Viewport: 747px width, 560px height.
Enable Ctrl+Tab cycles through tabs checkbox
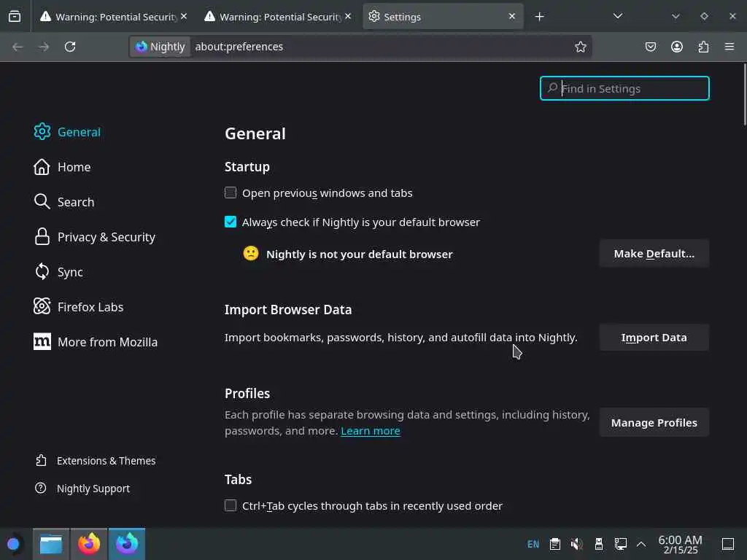231,505
